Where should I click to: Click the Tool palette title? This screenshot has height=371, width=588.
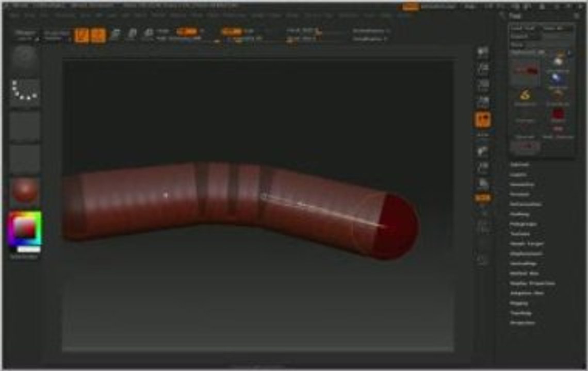click(x=515, y=16)
